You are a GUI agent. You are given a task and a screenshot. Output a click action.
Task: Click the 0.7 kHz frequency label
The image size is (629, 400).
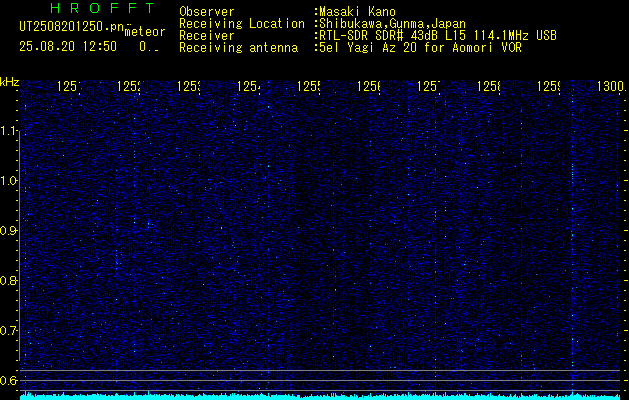point(10,331)
